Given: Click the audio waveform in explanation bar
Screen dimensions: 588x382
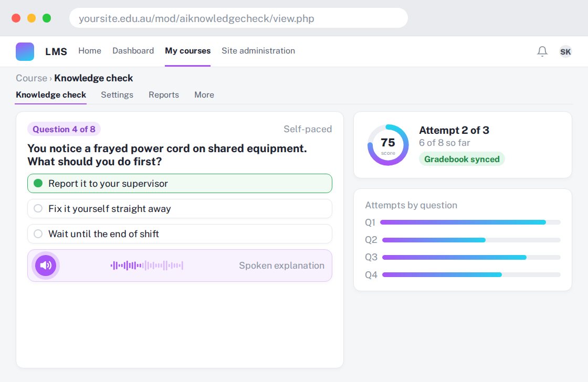Looking at the screenshot, I should pos(146,266).
